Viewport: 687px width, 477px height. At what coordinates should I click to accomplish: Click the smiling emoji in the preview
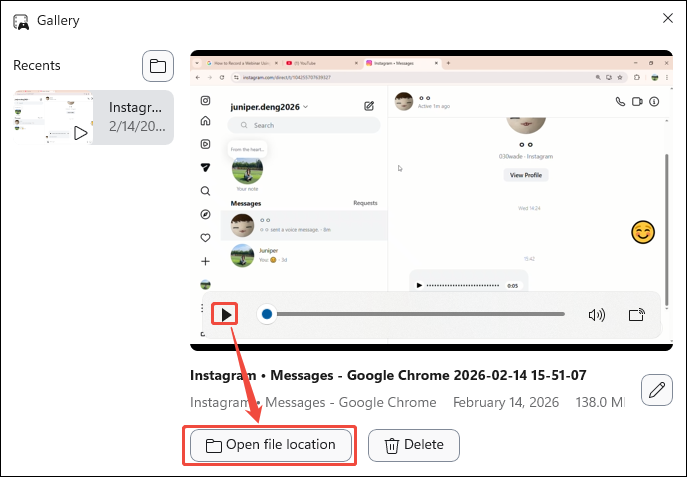click(x=643, y=232)
